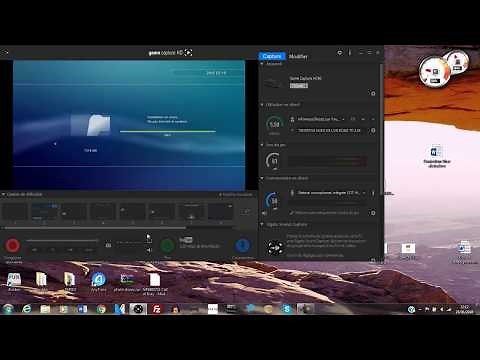Select scene thumbnail 1
The height and width of the screenshot is (360, 480).
pyautogui.click(x=15, y=212)
